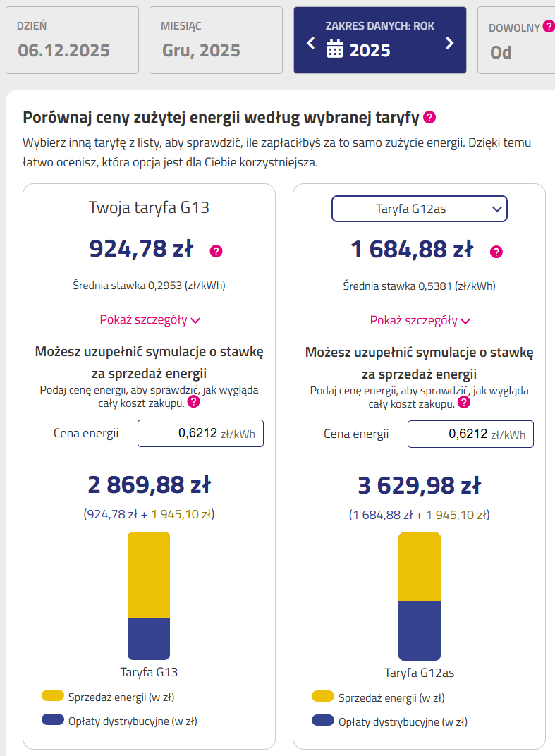The height and width of the screenshot is (756, 555).
Task: Click the calendar icon beside year 2025
Action: pos(335,49)
